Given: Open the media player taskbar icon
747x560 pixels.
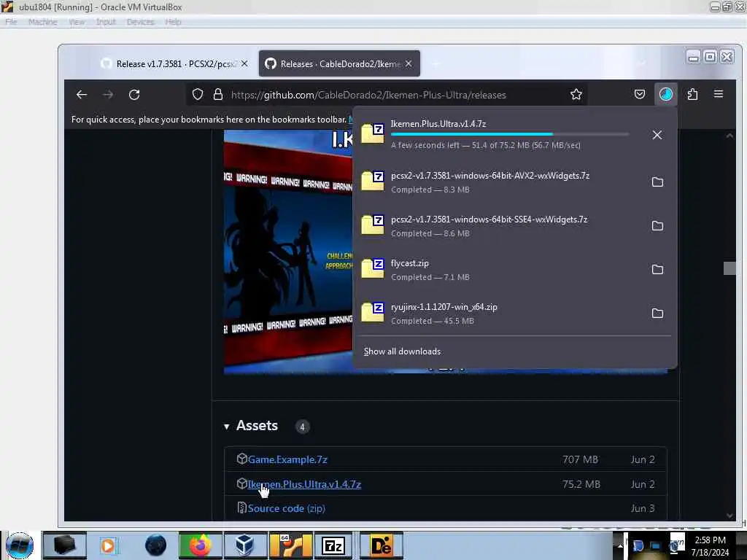Looking at the screenshot, I should (x=108, y=545).
